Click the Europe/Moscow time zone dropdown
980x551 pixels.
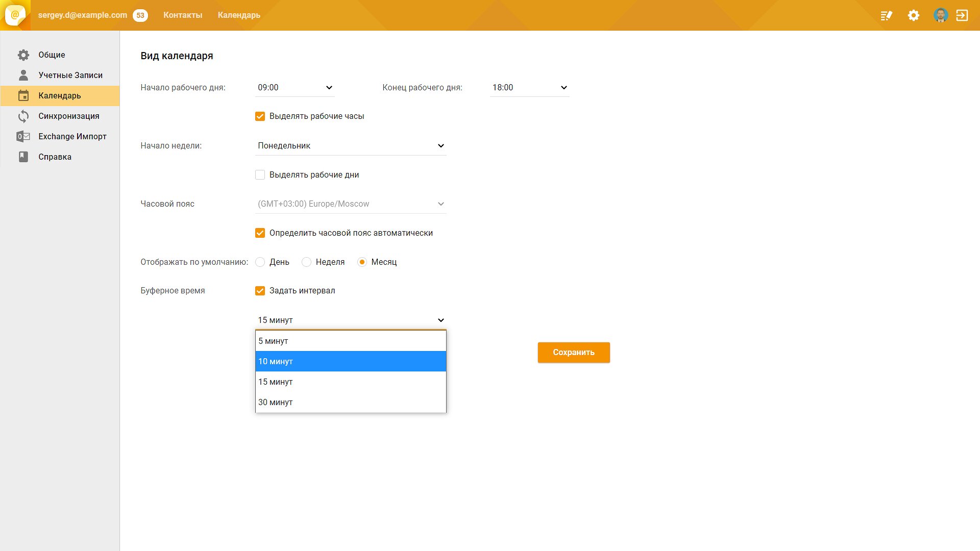pyautogui.click(x=351, y=204)
